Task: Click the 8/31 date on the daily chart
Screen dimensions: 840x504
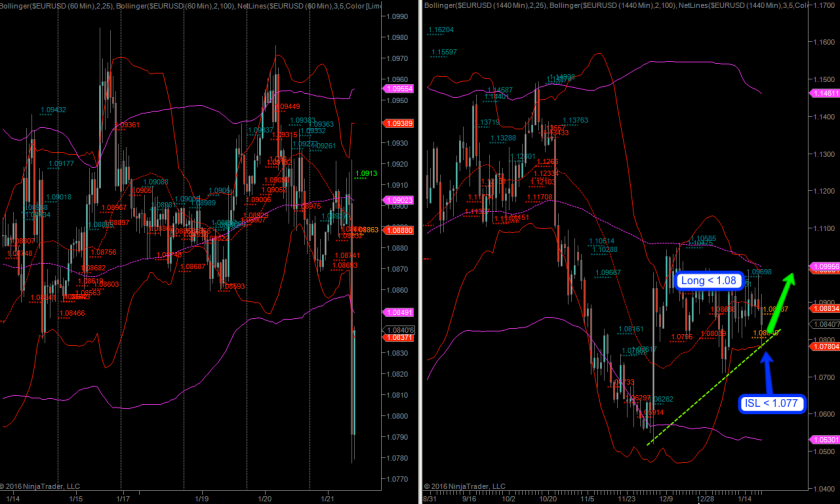Action: coord(430,499)
